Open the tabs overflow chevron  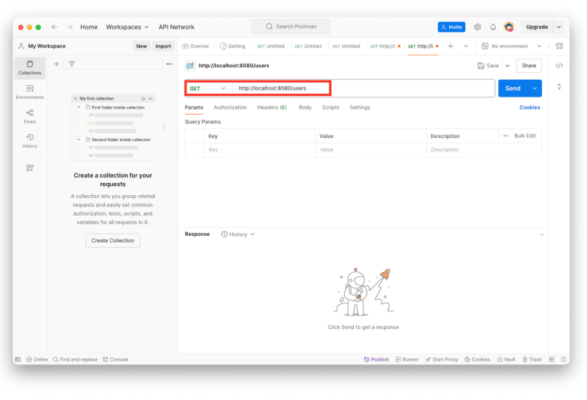(466, 46)
